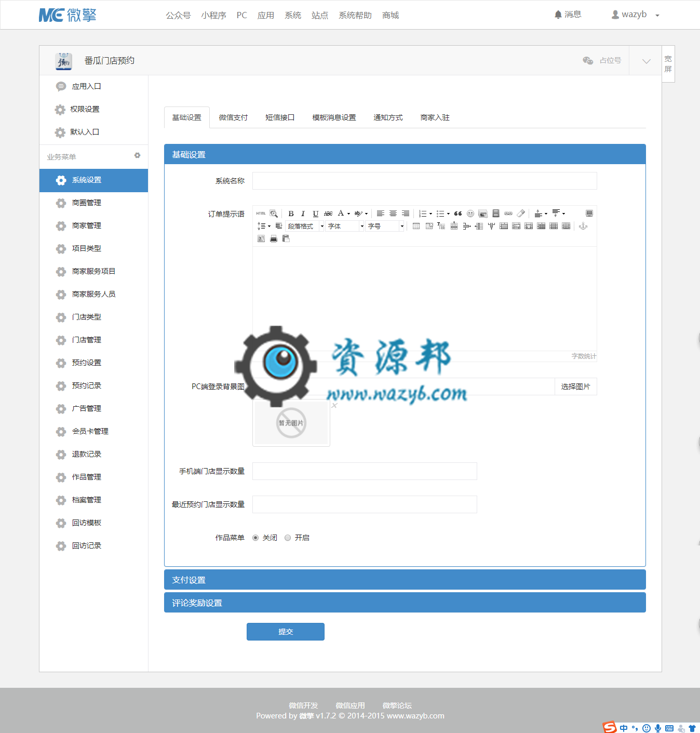Switch to 微信支付 tab

233,117
